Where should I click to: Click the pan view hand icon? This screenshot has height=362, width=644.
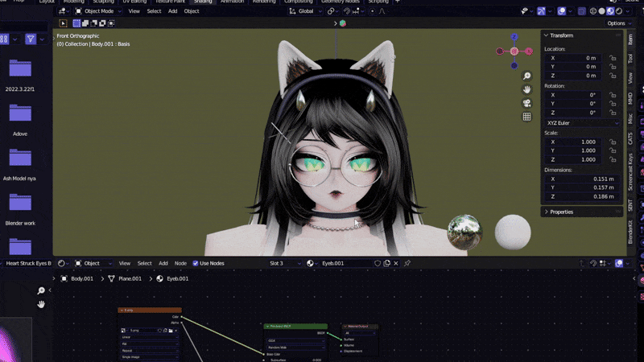(526, 90)
